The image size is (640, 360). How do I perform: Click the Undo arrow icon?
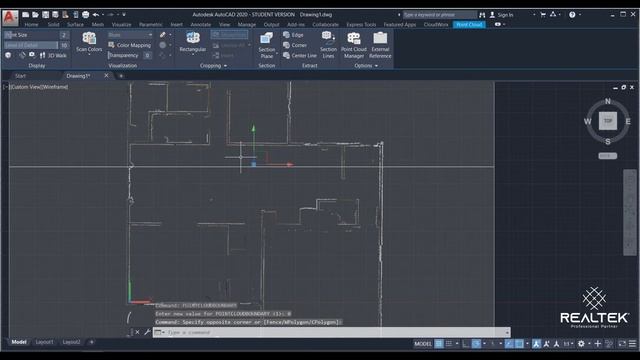(96, 15)
